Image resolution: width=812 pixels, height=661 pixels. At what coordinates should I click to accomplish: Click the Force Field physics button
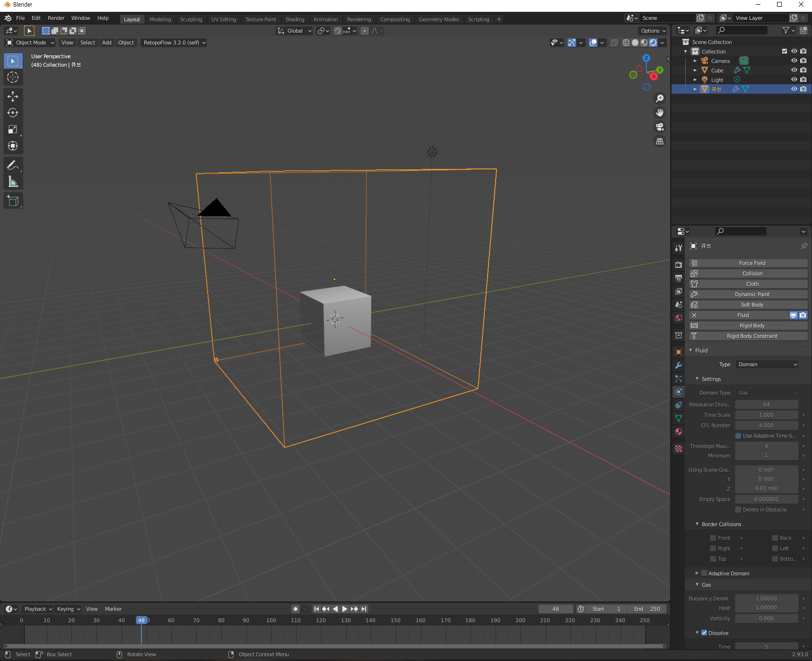pyautogui.click(x=748, y=263)
